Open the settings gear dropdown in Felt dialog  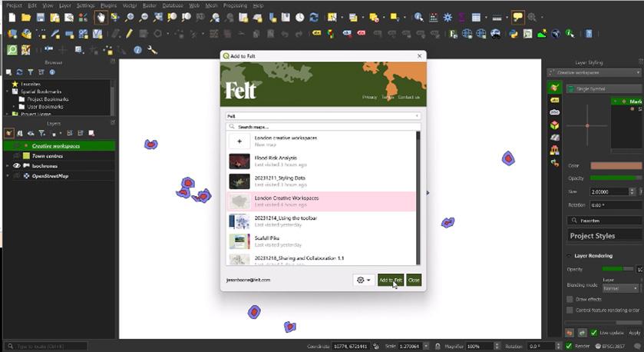tap(364, 280)
